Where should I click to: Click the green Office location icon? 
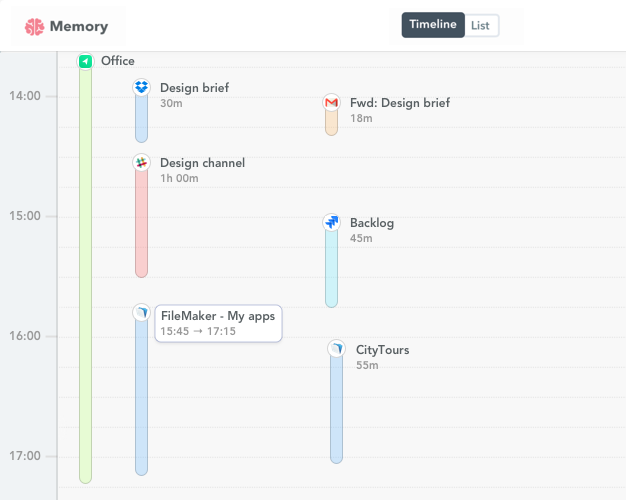click(85, 61)
